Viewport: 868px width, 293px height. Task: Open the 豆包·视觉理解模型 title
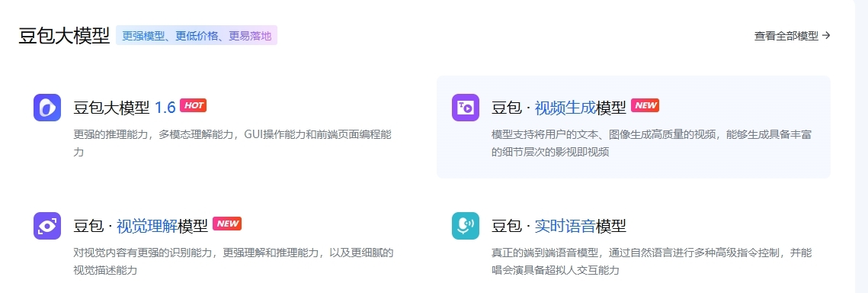(x=141, y=225)
